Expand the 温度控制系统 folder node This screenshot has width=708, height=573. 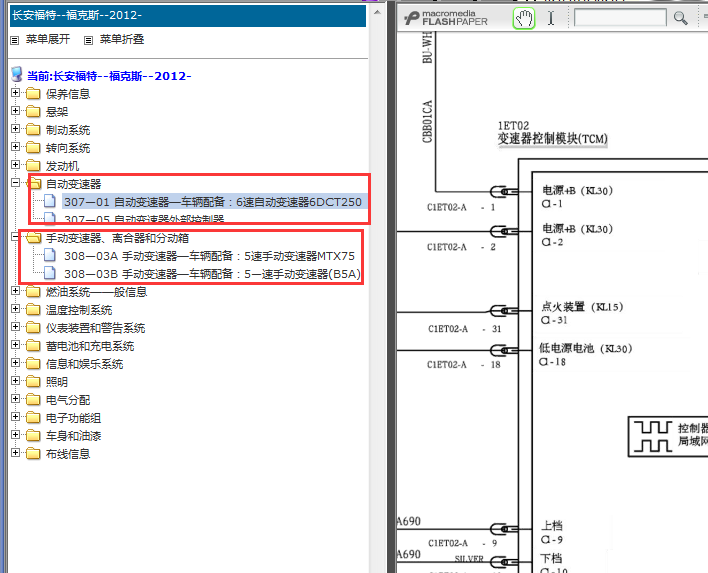coord(15,309)
